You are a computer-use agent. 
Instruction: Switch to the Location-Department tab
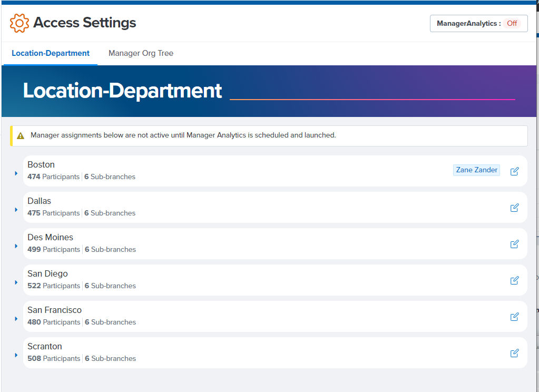[x=51, y=53]
